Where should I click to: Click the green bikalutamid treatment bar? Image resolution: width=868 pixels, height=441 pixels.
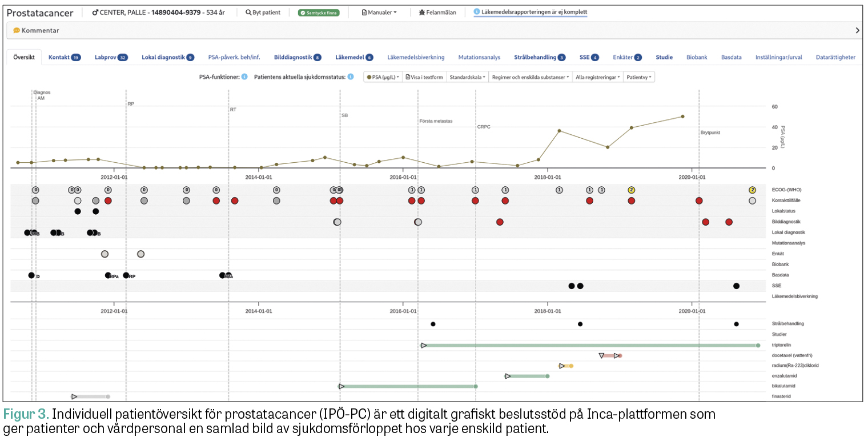point(408,386)
